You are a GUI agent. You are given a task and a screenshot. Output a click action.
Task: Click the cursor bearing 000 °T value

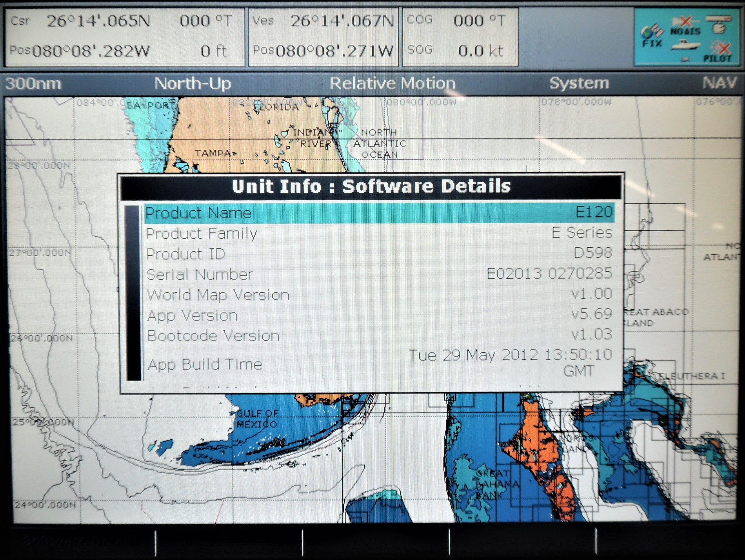click(x=206, y=21)
